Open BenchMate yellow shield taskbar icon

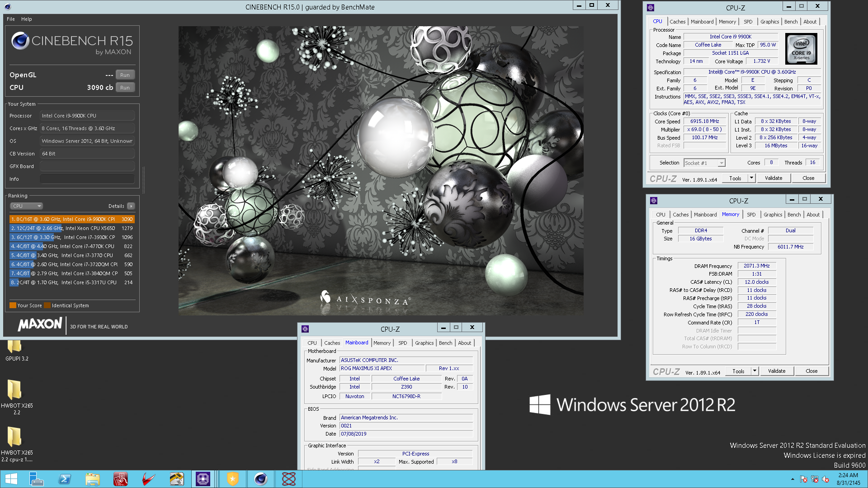(232, 479)
